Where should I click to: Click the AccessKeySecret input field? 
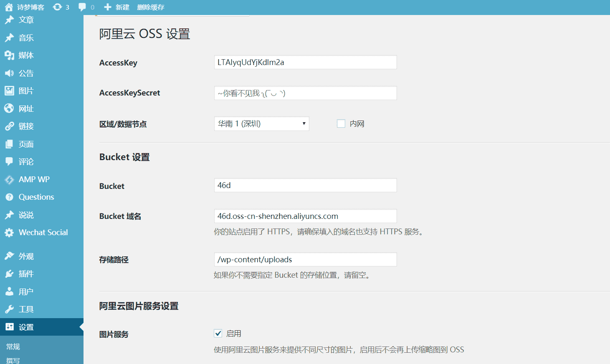click(305, 93)
